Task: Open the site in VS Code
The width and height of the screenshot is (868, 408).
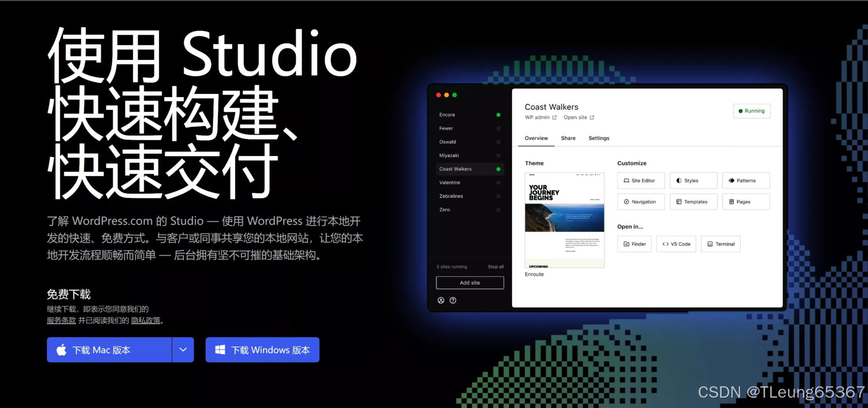Action: 676,244
